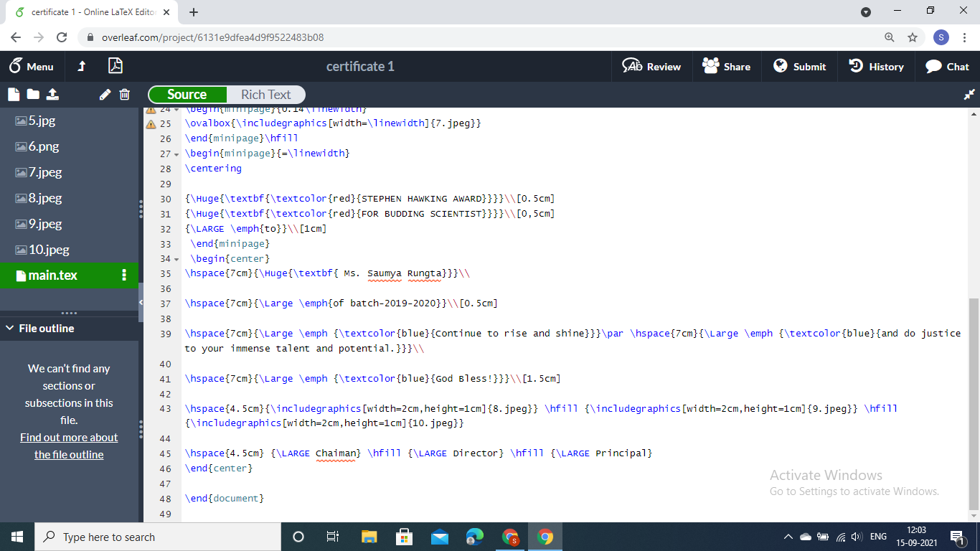This screenshot has width=980, height=551.
Task: Switch to Rich Text mode
Action: pyautogui.click(x=265, y=95)
